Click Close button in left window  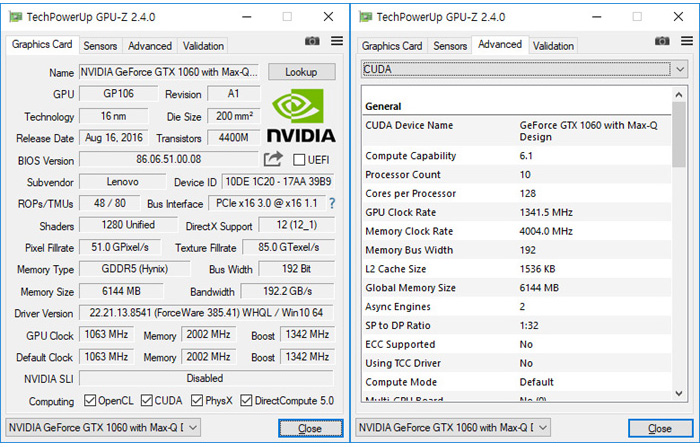(x=310, y=428)
